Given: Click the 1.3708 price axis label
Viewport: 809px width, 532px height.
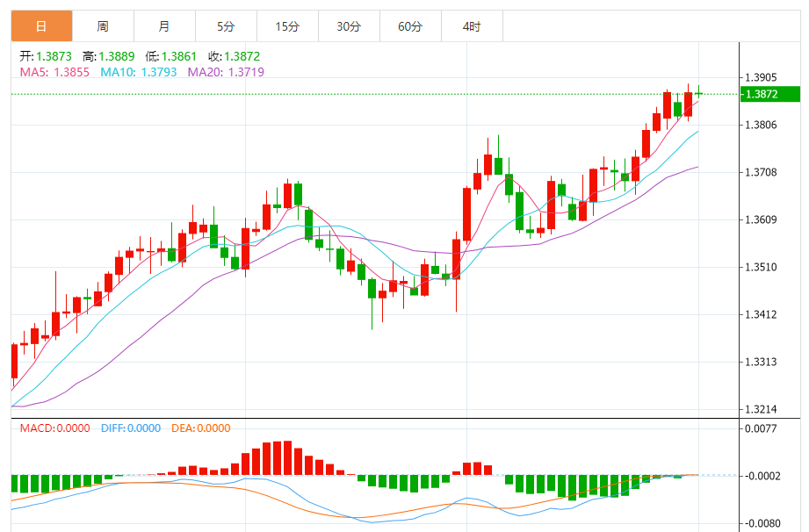Looking at the screenshot, I should pyautogui.click(x=761, y=172).
